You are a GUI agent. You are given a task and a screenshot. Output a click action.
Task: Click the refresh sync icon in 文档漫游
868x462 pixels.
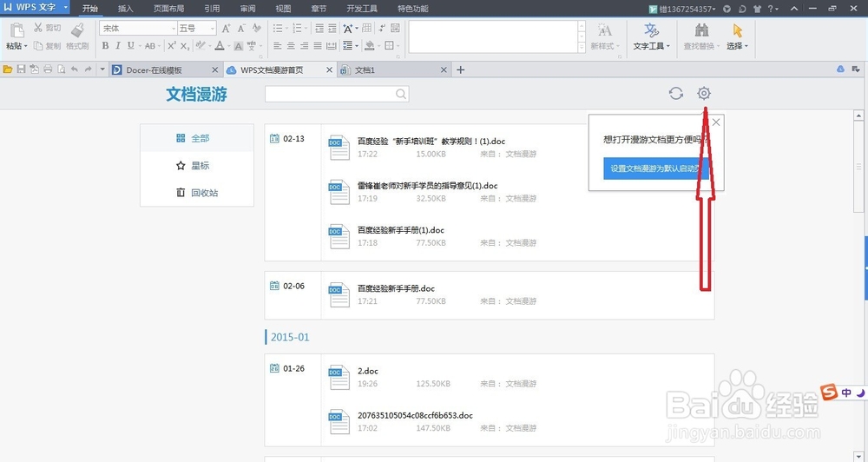click(675, 93)
